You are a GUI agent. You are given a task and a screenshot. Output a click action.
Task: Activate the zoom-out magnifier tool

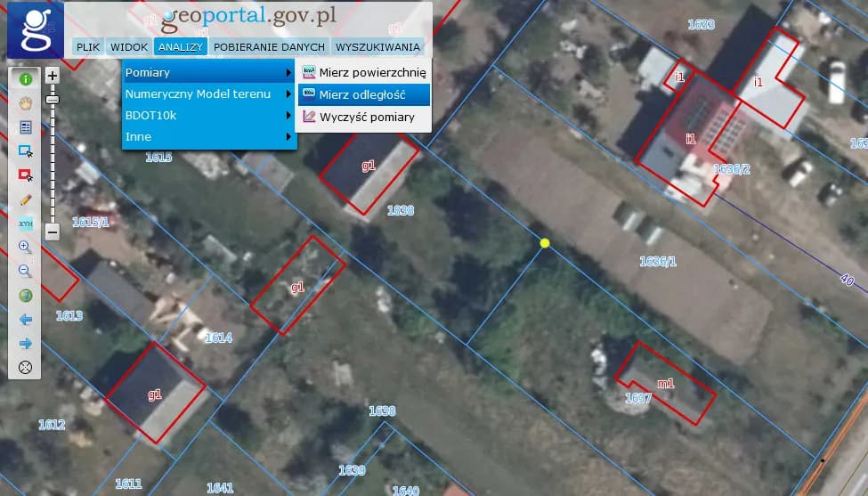pyautogui.click(x=25, y=271)
